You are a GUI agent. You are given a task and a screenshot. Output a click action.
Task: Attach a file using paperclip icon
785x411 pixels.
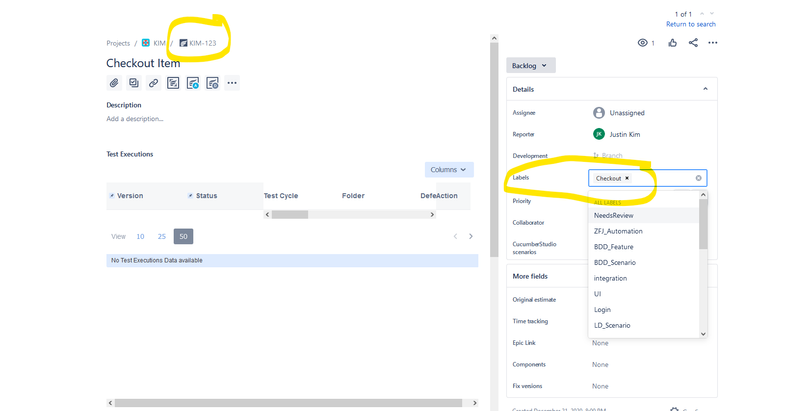click(114, 83)
